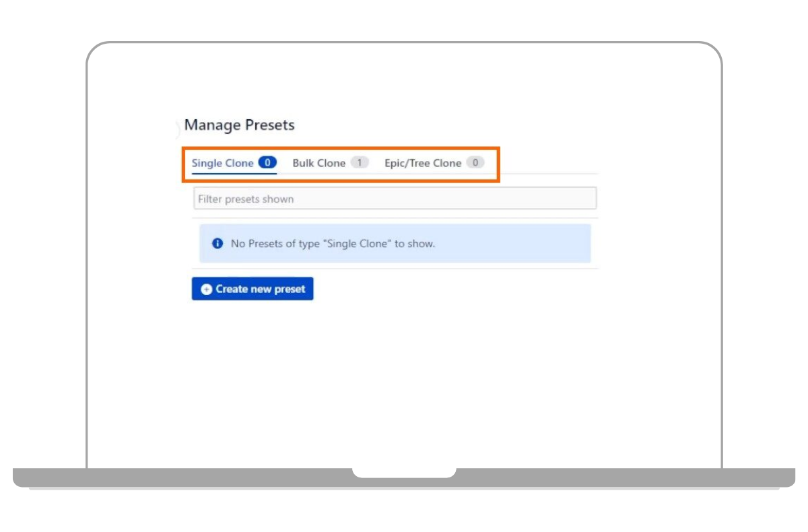Click the blue underline below Single Clone
The width and height of the screenshot is (808, 532).
[x=234, y=173]
